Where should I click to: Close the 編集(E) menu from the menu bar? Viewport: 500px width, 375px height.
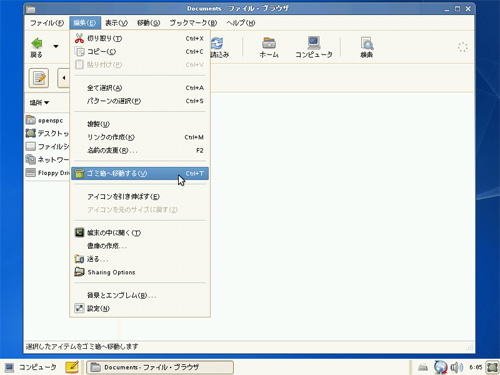[85, 23]
